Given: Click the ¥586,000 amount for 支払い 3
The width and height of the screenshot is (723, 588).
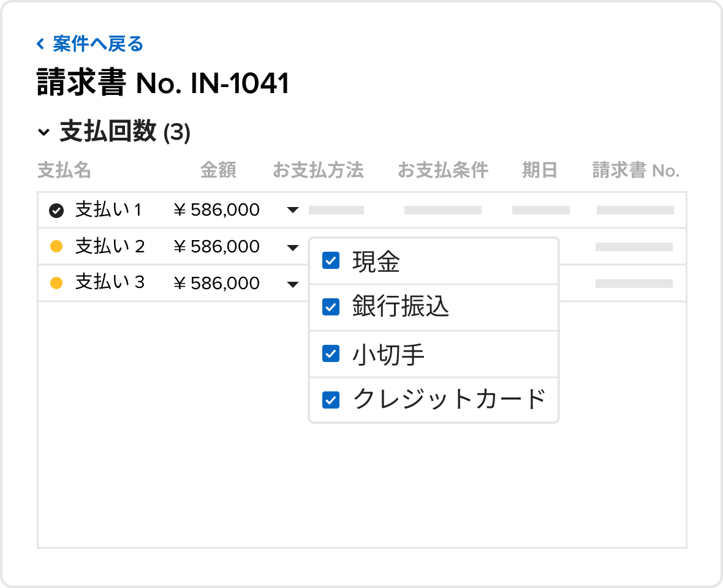Looking at the screenshot, I should click(216, 283).
